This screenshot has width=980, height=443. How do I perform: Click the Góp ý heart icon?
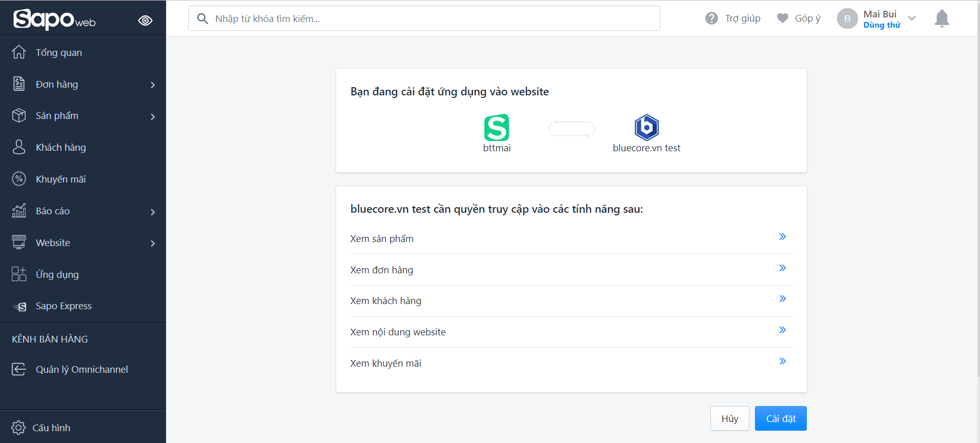[x=782, y=18]
